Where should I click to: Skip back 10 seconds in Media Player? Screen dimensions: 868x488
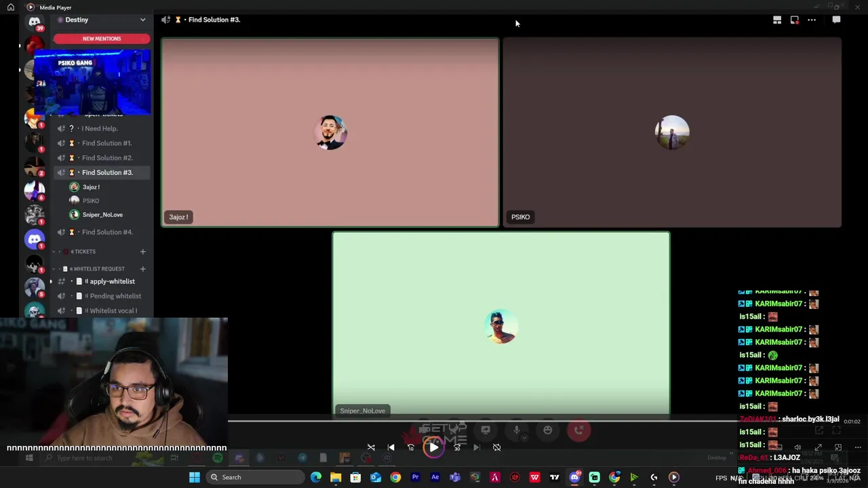coord(411,447)
